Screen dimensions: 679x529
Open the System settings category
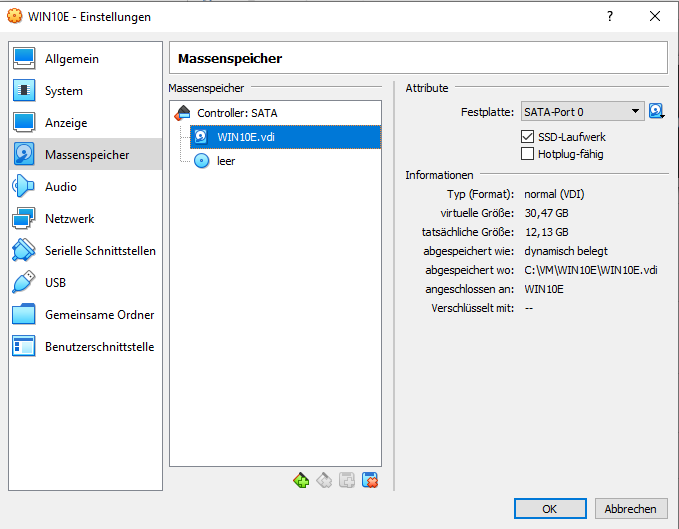pyautogui.click(x=85, y=91)
